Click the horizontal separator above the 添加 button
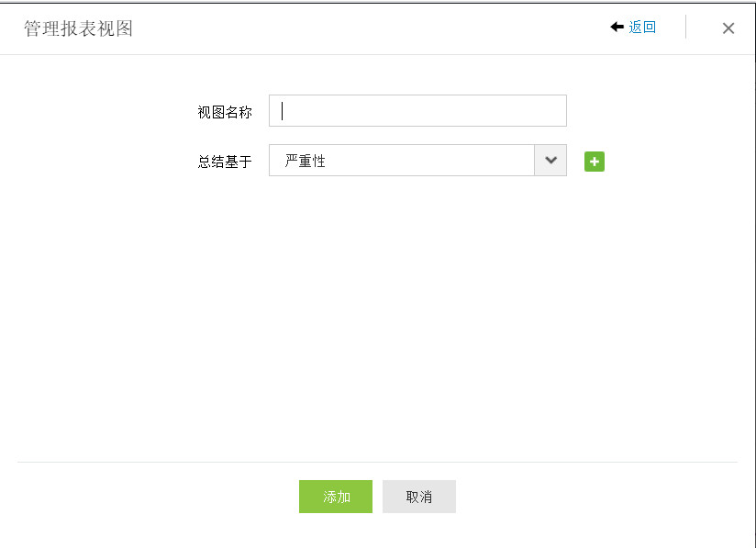This screenshot has height=548, width=756. coord(376,462)
